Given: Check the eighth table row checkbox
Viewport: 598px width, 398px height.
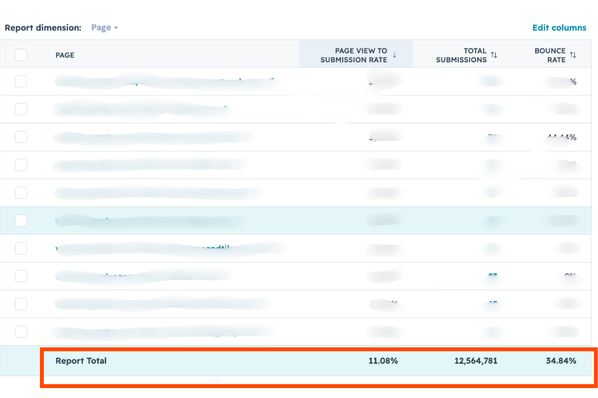Looking at the screenshot, I should coord(21,276).
